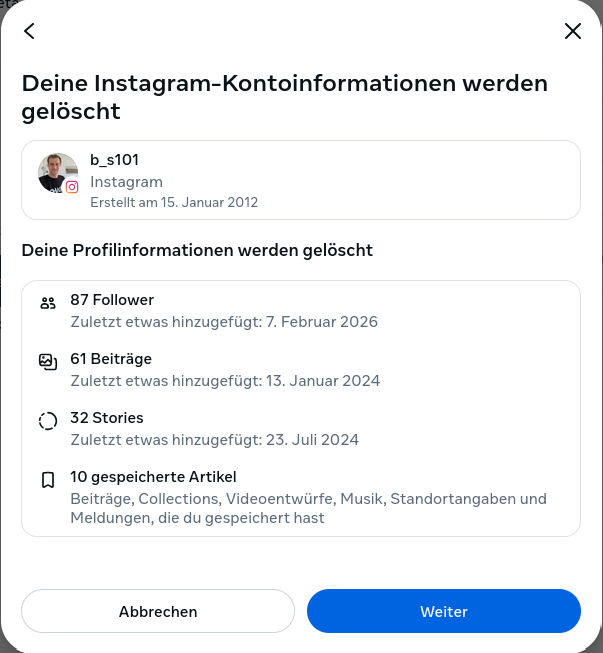The width and height of the screenshot is (603, 653).
Task: Click the Deine Profilinformationen werden gelöscht heading
Action: click(197, 250)
